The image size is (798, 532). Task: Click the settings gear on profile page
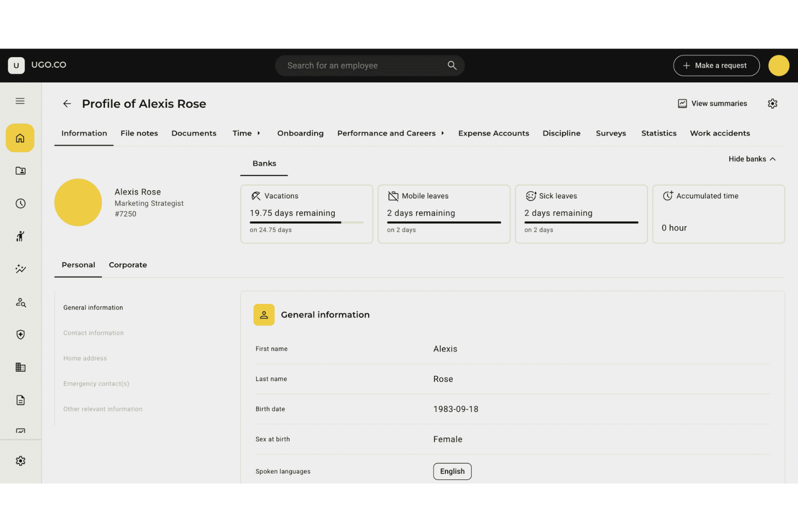pos(772,103)
